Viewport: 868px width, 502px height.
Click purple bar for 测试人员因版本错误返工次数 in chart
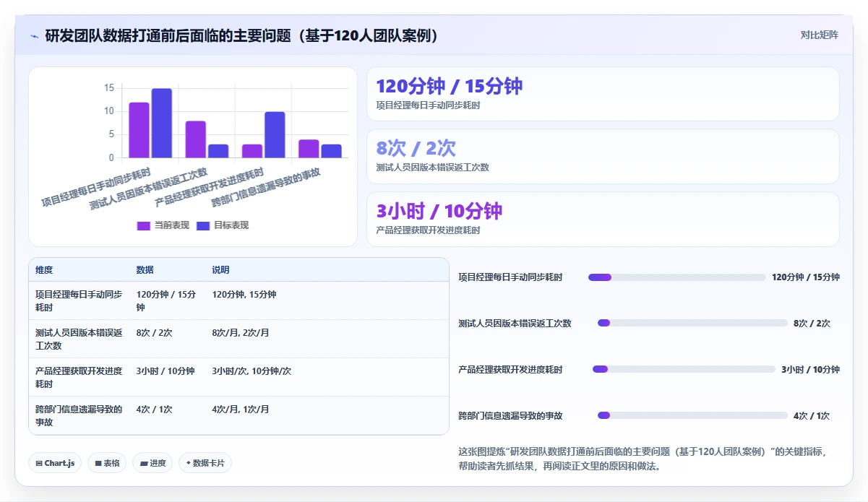click(x=196, y=139)
